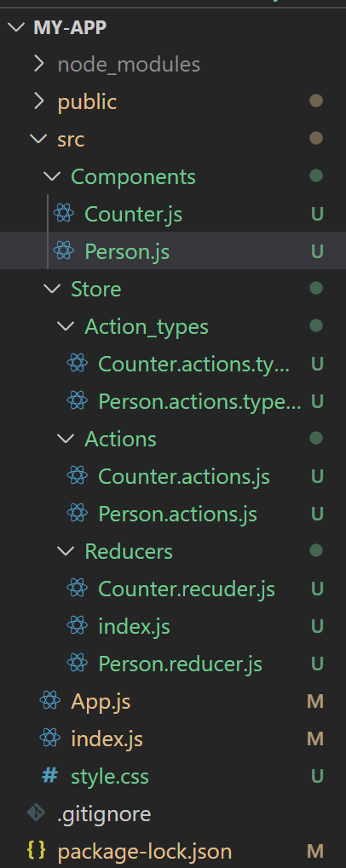Click the React icon next to Person.js

[64, 250]
